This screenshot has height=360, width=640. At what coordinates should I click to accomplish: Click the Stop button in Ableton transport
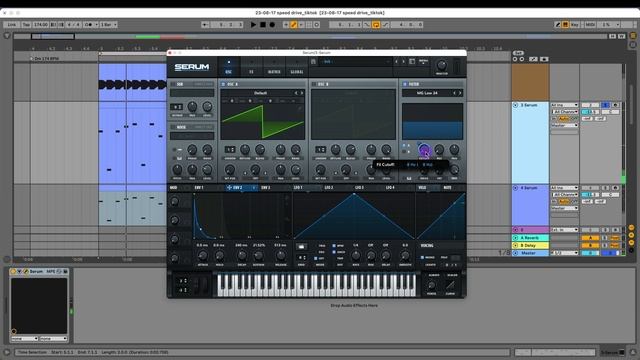pyautogui.click(x=263, y=24)
